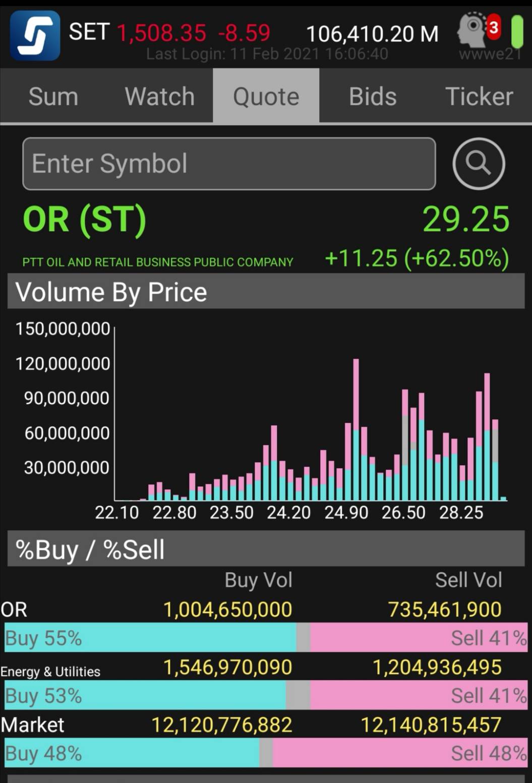Screen dimensions: 532x783
Task: Tap the red notification badge showing 3
Action: pos(493,27)
